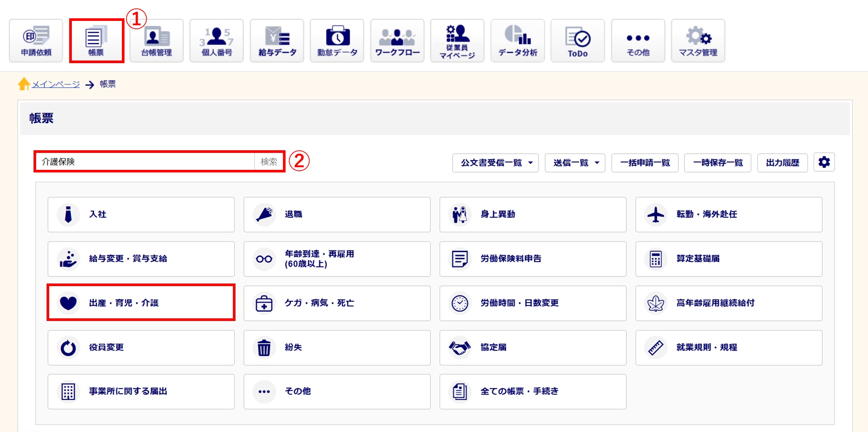This screenshot has width=868, height=432.
Task: Select the 高年齢雇用継続給付 card
Action: (729, 303)
